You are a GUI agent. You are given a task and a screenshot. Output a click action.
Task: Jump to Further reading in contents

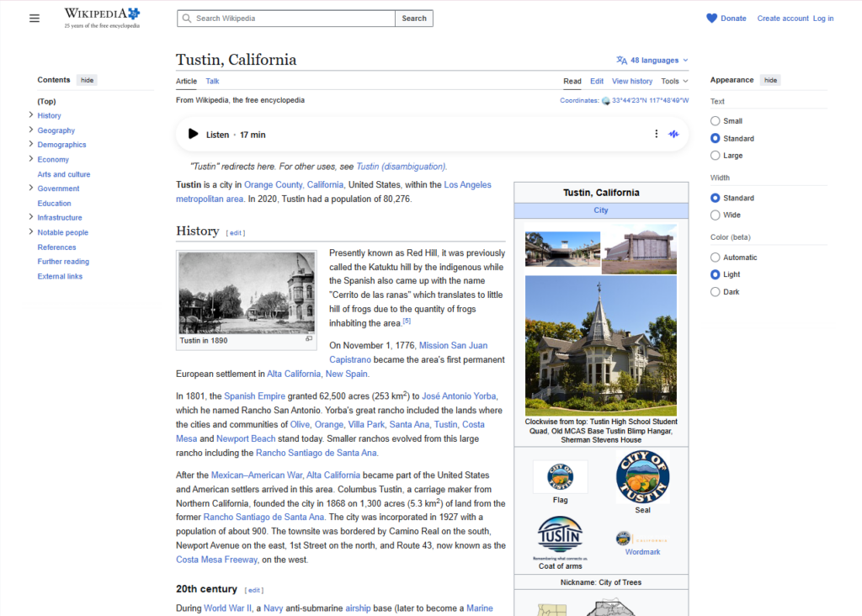(63, 262)
